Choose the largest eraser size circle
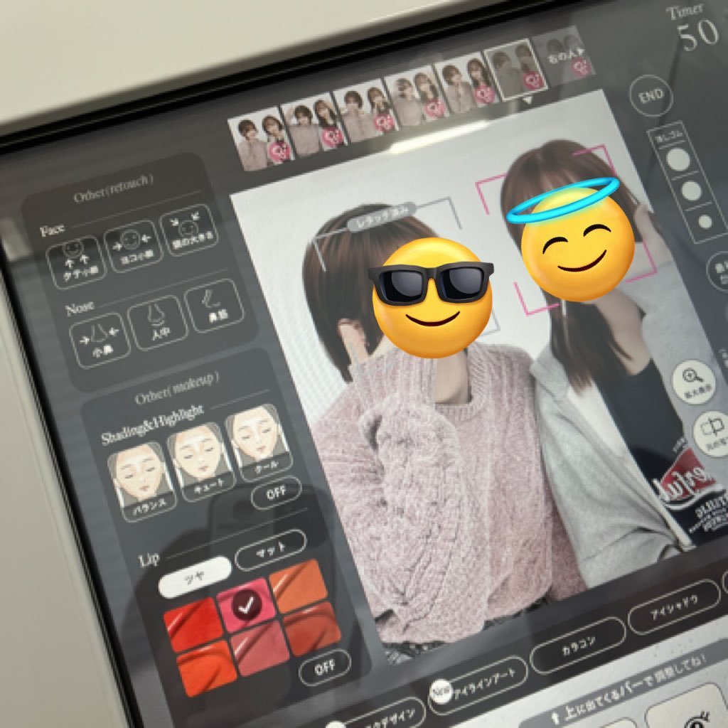The height and width of the screenshot is (728, 728). (x=678, y=159)
